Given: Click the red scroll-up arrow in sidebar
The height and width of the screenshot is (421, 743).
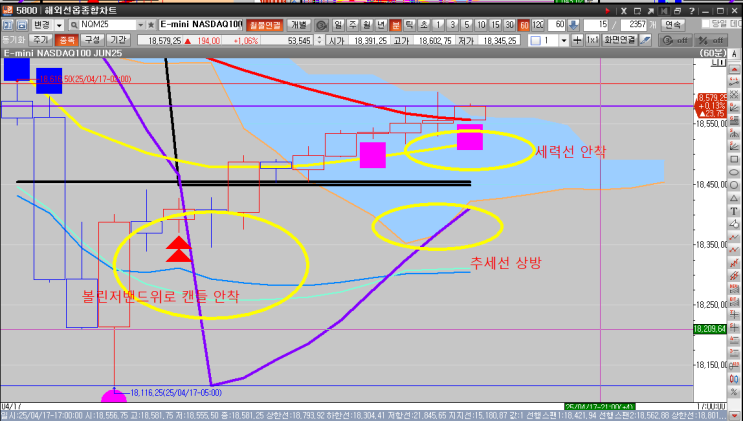Looking at the screenshot, I should [x=734, y=69].
